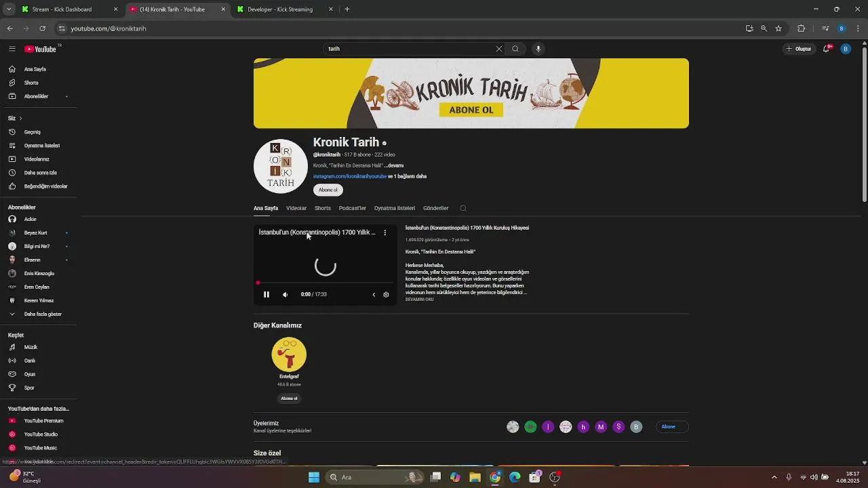Switch to Podcast'ler tab

[353, 208]
